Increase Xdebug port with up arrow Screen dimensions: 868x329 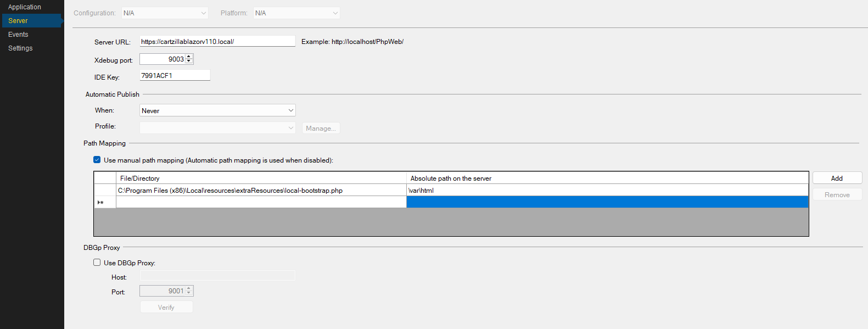click(x=189, y=57)
